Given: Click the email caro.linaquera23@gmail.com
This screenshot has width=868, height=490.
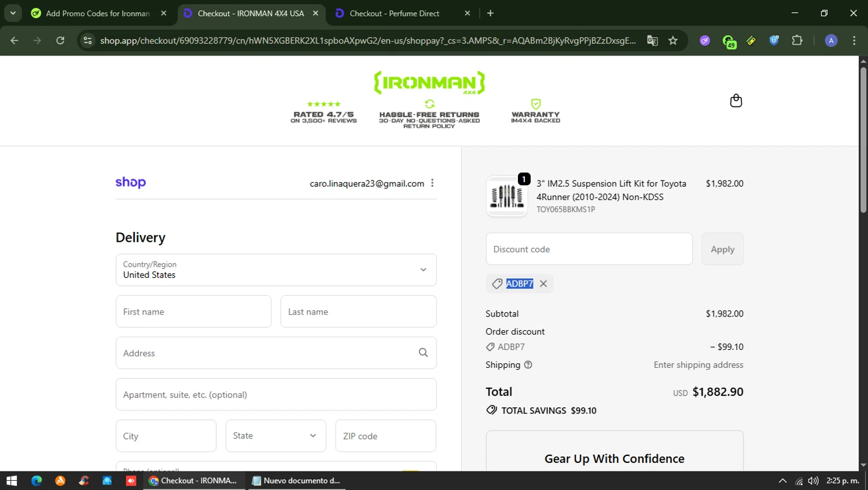Looking at the screenshot, I should (x=367, y=183).
